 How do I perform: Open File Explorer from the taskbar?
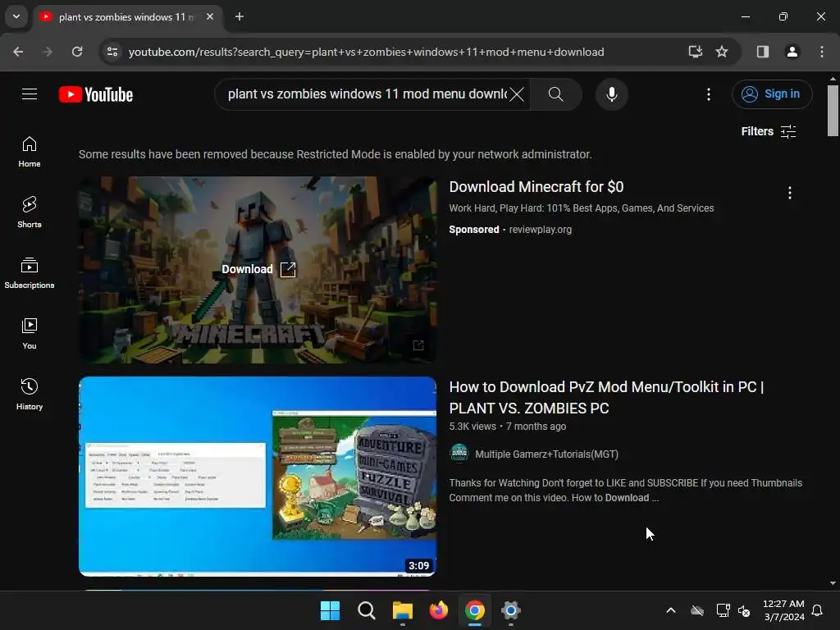coord(402,610)
